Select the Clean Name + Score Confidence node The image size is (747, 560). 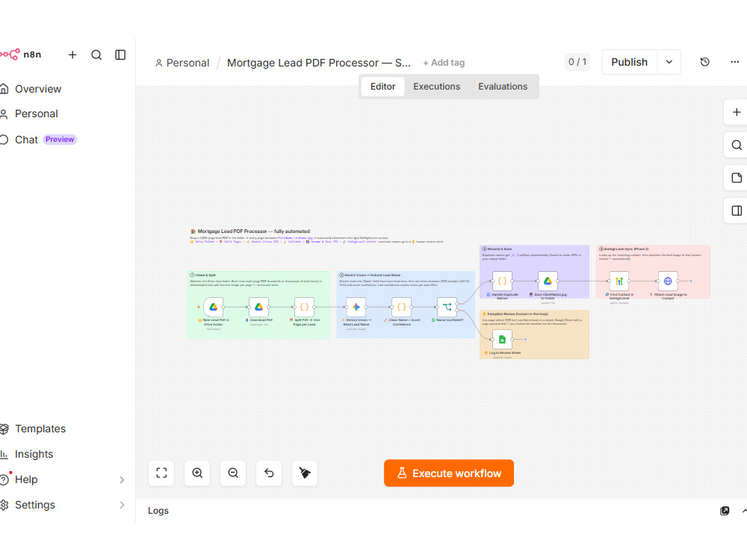click(402, 307)
